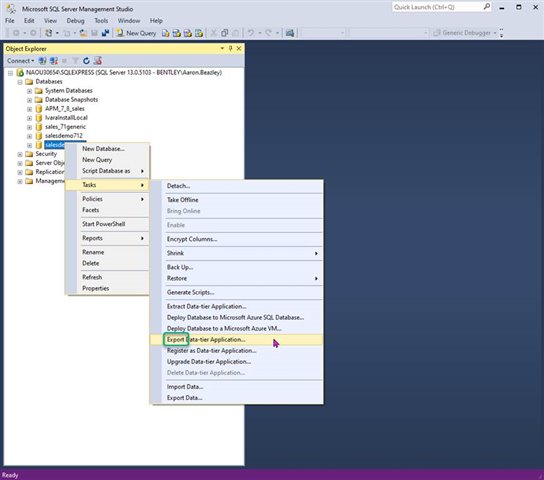Choose Generate Scripts in the Tasks submenu
This screenshot has width=544, height=480.
click(236, 292)
